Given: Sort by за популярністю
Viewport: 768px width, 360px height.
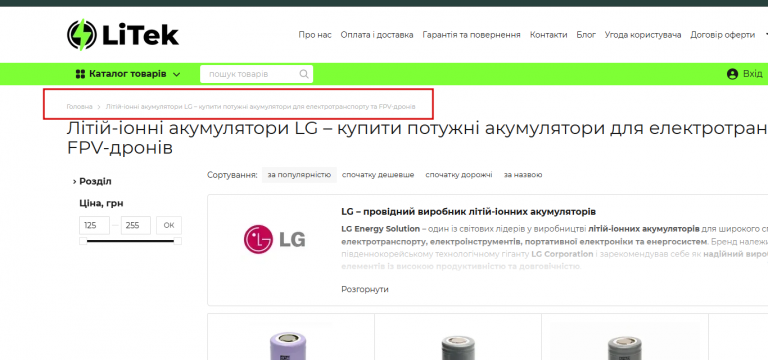Looking at the screenshot, I should pyautogui.click(x=299, y=175).
